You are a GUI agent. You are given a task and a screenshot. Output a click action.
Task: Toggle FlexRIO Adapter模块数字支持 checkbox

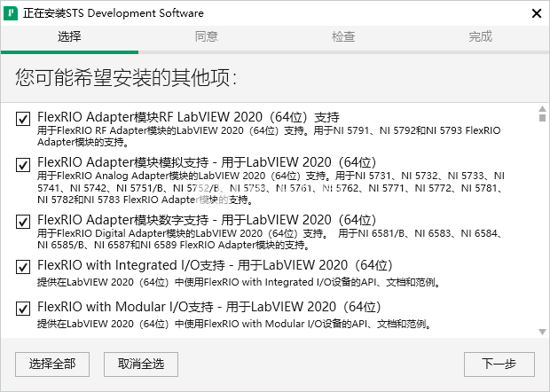(23, 222)
